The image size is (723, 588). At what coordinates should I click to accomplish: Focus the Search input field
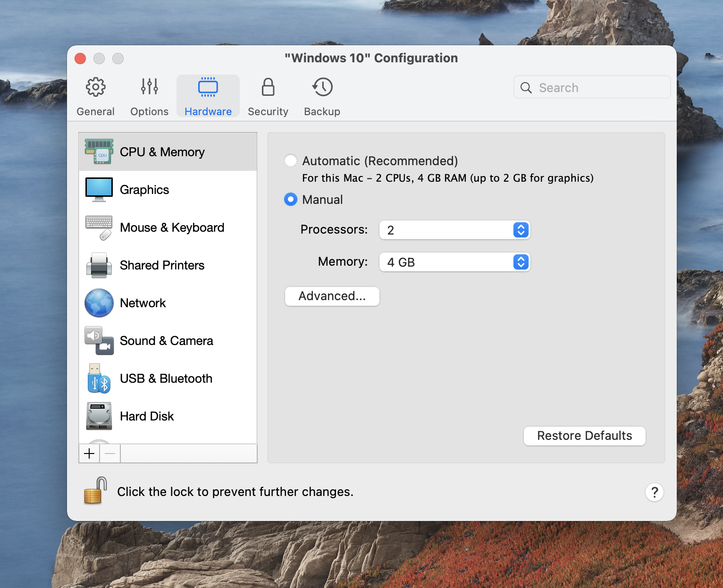[592, 88]
